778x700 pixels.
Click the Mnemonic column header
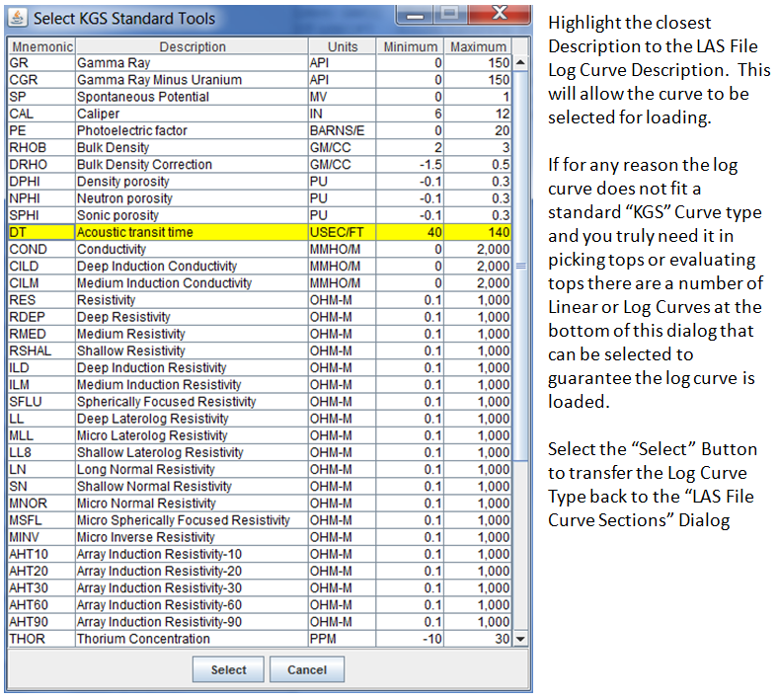[x=41, y=46]
